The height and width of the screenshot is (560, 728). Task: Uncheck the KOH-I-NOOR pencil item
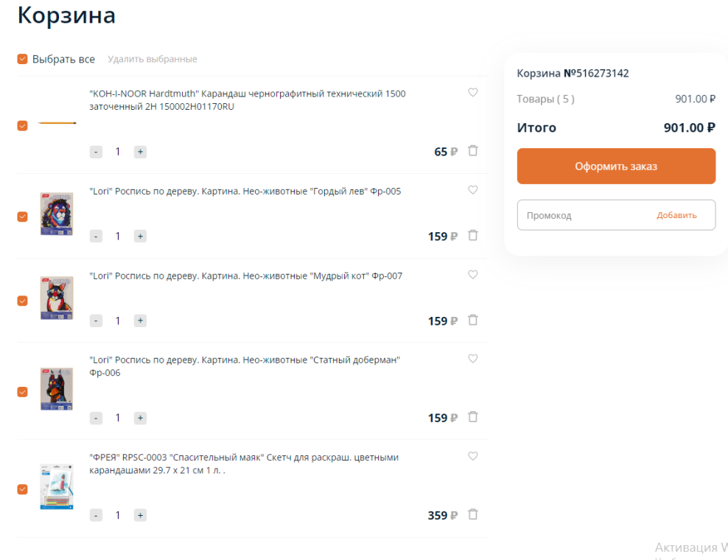coord(22,126)
